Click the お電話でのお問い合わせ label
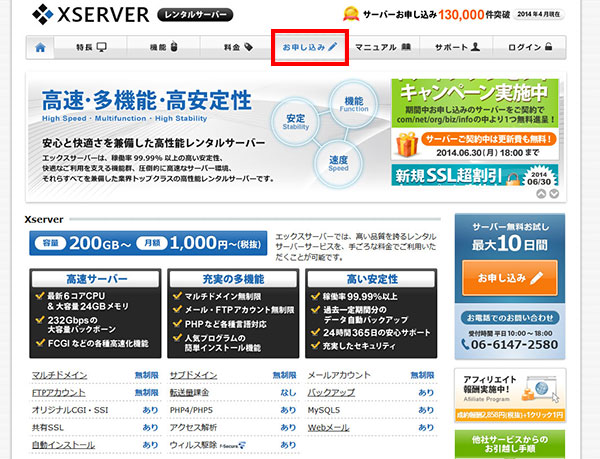The width and height of the screenshot is (600, 459). (510, 318)
